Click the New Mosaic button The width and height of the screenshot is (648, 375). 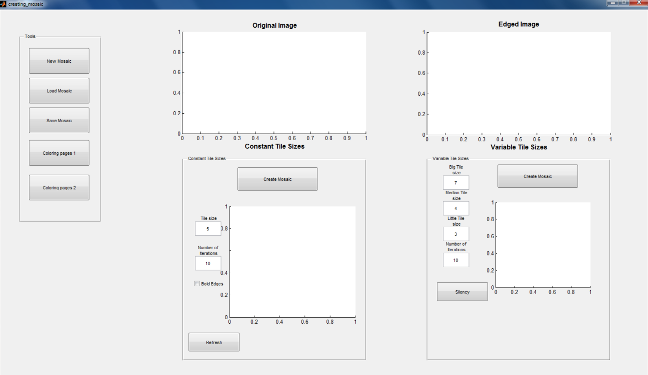[x=59, y=61]
